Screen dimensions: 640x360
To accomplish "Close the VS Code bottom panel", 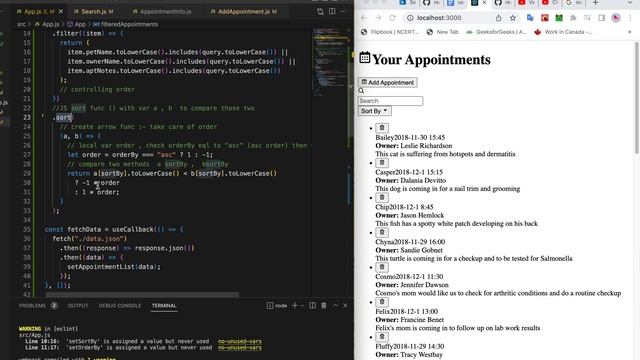I will [x=345, y=305].
